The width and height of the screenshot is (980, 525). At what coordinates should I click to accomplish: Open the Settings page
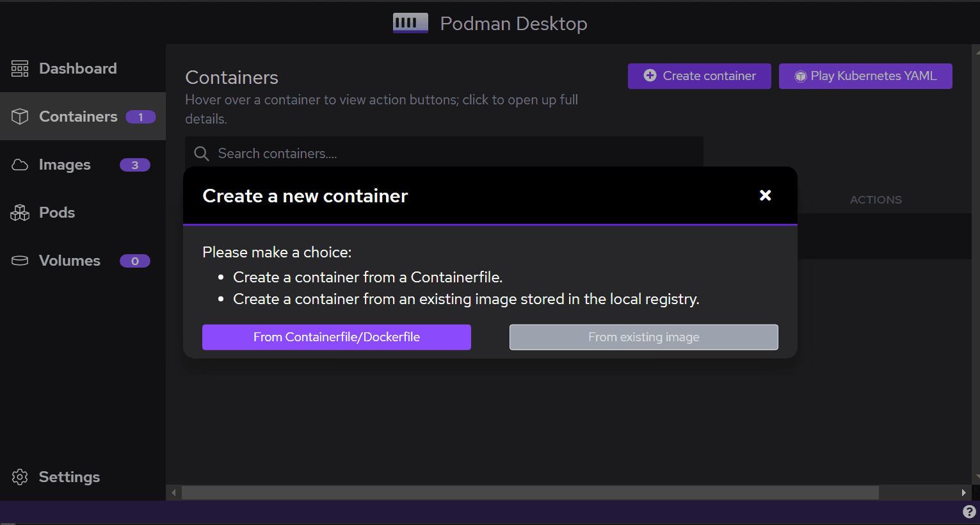coord(83,477)
